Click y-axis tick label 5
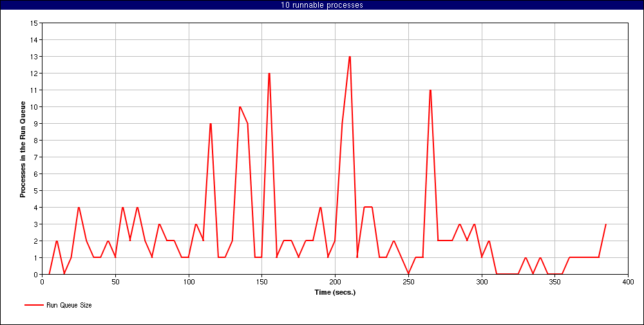The height and width of the screenshot is (325, 644). (x=35, y=190)
